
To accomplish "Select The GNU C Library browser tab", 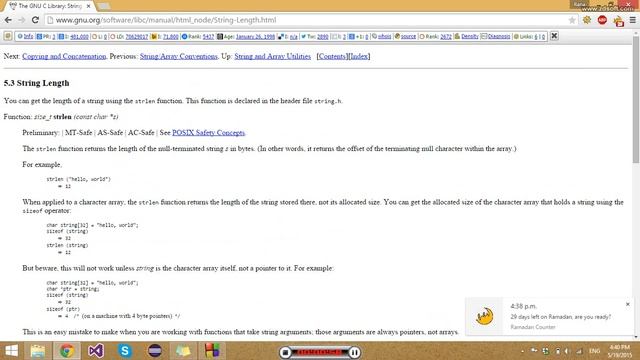I will [49, 6].
